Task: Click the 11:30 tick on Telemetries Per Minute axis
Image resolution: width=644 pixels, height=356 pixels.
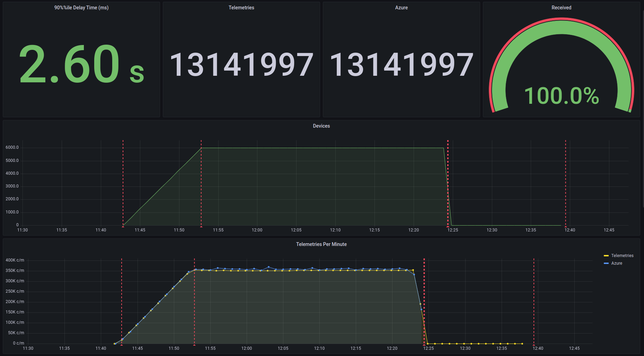Action: [x=28, y=348]
